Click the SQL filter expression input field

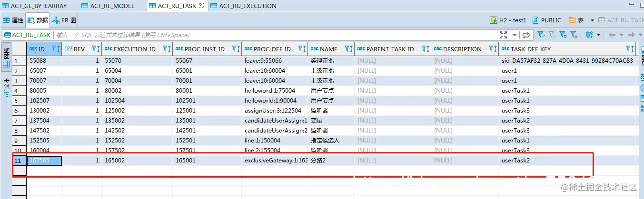[x=276, y=35]
